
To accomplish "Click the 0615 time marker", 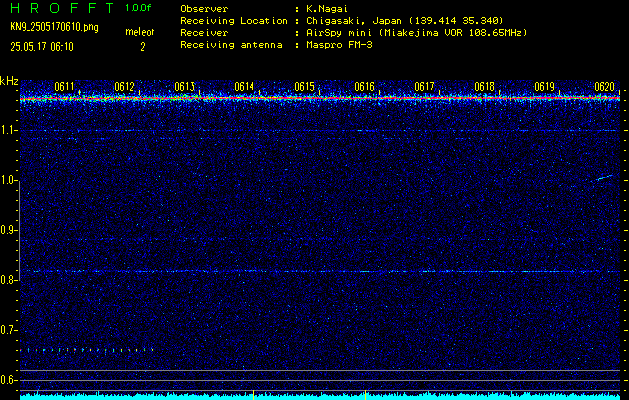I will tap(304, 87).
